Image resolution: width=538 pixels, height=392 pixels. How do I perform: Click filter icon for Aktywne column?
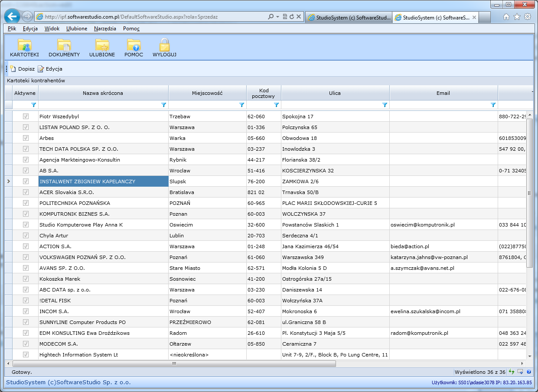[34, 105]
